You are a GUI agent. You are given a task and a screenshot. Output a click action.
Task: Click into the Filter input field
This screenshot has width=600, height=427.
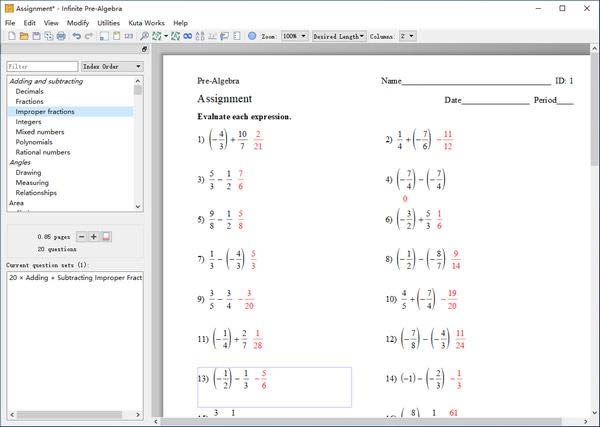click(42, 66)
